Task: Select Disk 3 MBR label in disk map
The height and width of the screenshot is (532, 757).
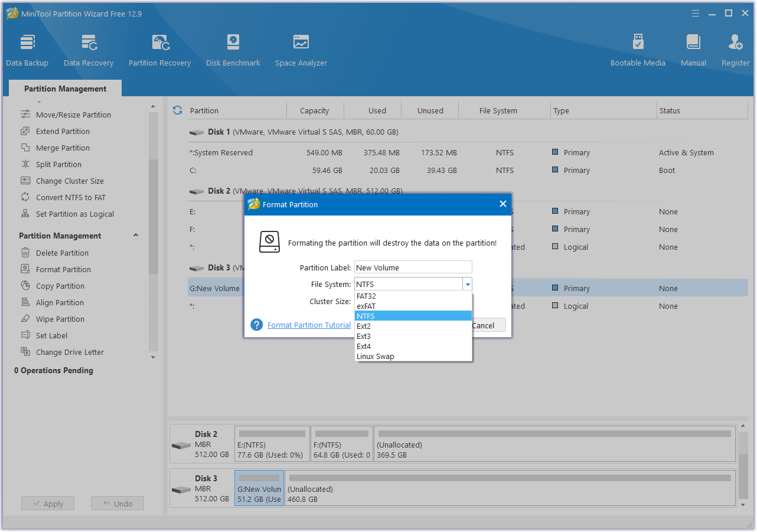Action: pyautogui.click(x=202, y=488)
